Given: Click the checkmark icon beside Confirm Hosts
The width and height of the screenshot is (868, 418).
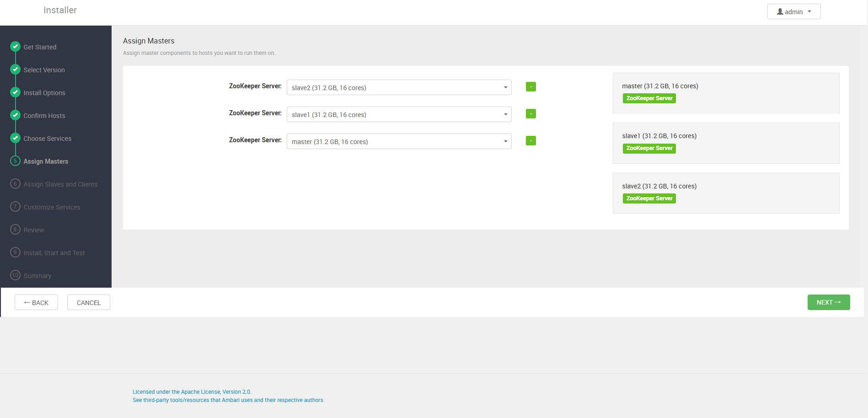Looking at the screenshot, I should click(15, 115).
